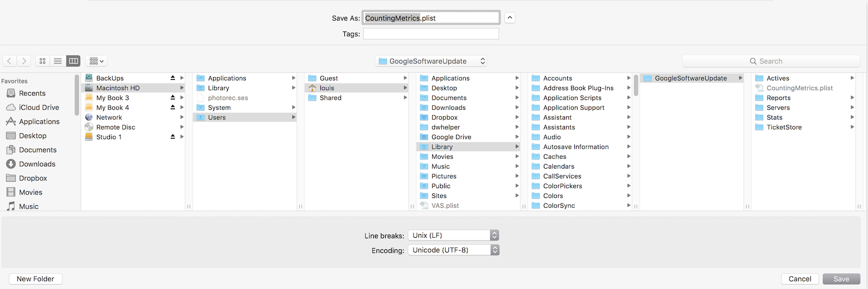Open the GoogleSoftwareUpdate location popup
This screenshot has height=289, width=868.
pyautogui.click(x=431, y=61)
